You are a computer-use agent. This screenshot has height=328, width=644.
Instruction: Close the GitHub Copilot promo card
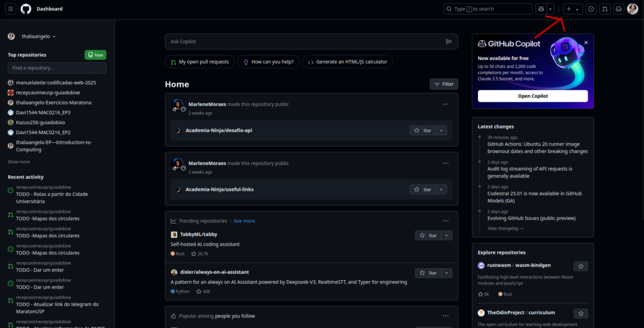[586, 42]
